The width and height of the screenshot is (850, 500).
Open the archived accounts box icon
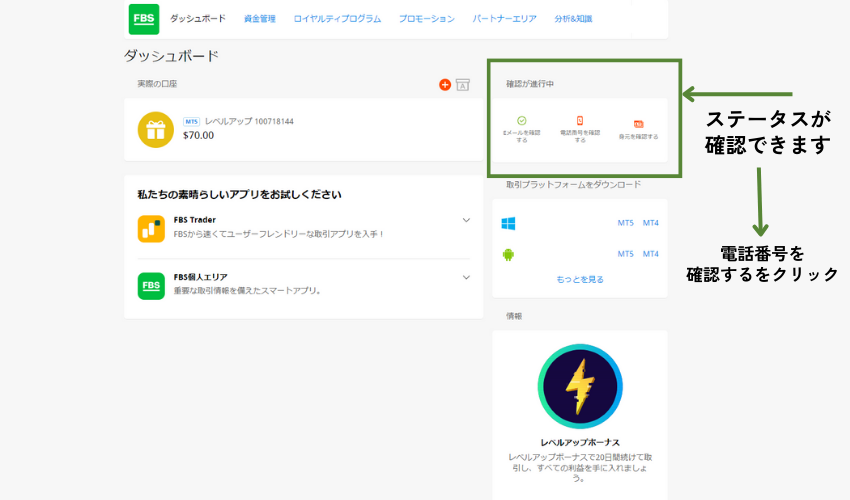(462, 85)
